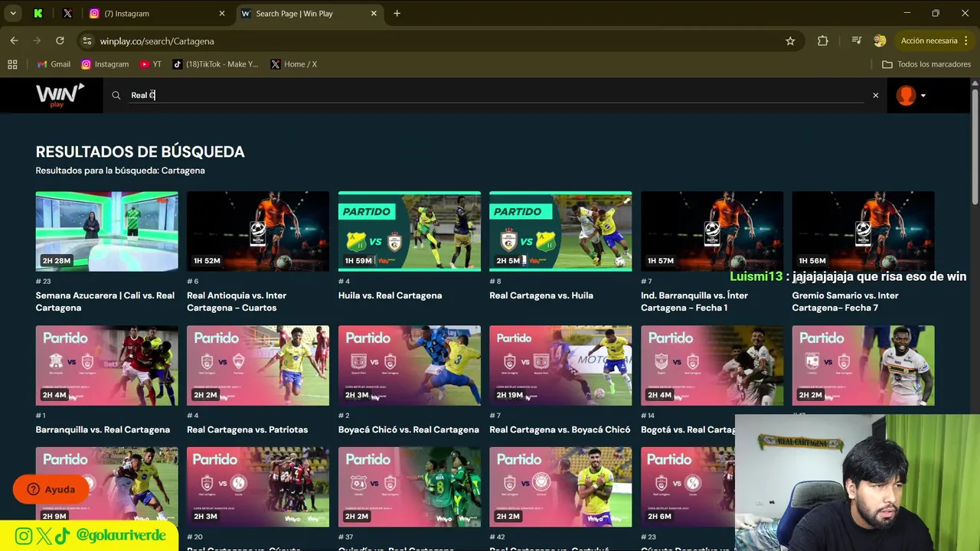Focus the search input field
The height and width of the screenshot is (551, 980).
point(498,96)
